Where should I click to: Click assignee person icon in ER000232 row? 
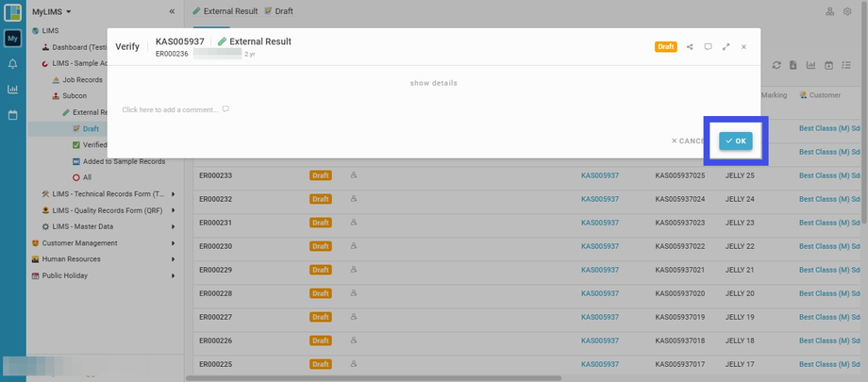click(x=353, y=199)
